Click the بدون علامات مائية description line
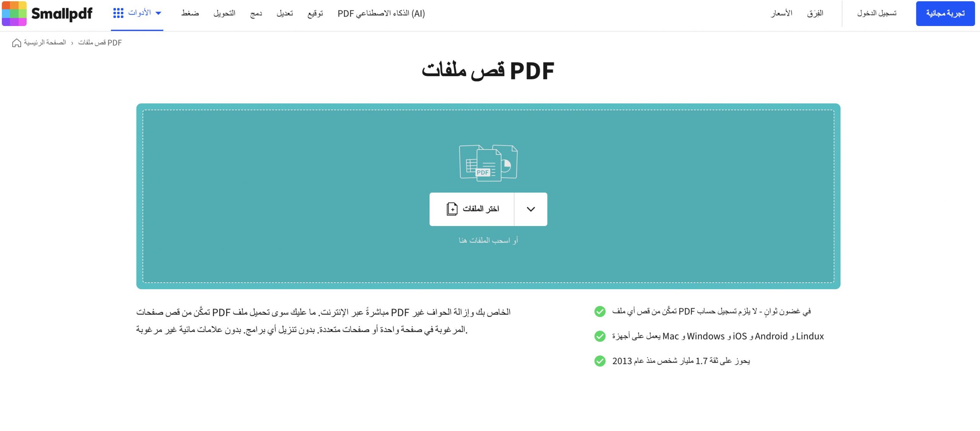Image resolution: width=980 pixels, height=431 pixels. (x=302, y=330)
